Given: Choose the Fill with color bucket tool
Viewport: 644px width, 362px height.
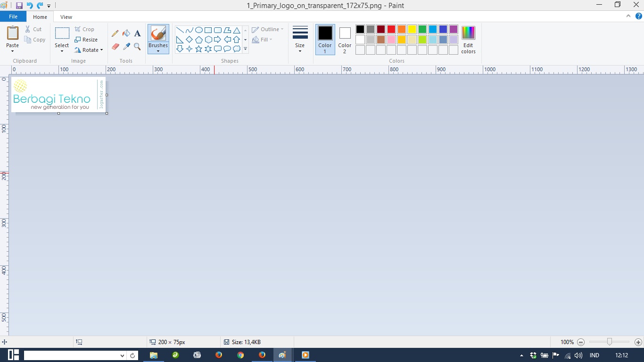Looking at the screenshot, I should (x=126, y=33).
